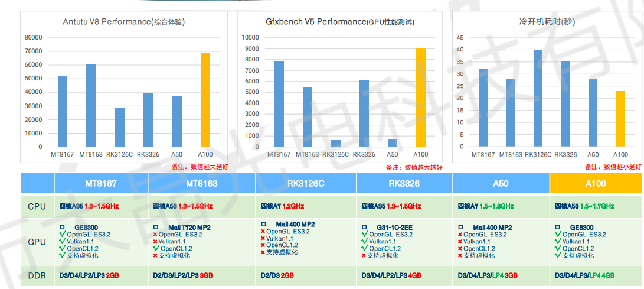The image size is (644, 289).
Task: Click the MT8163 table column header
Action: [202, 183]
